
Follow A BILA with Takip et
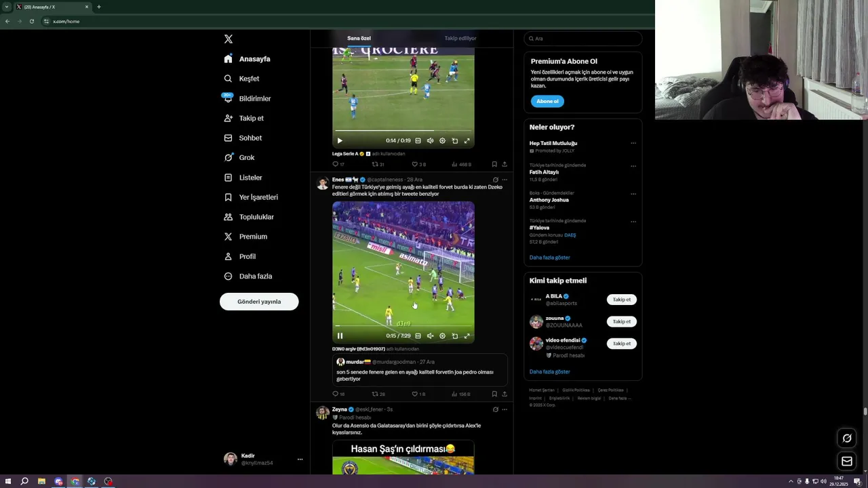pos(622,300)
